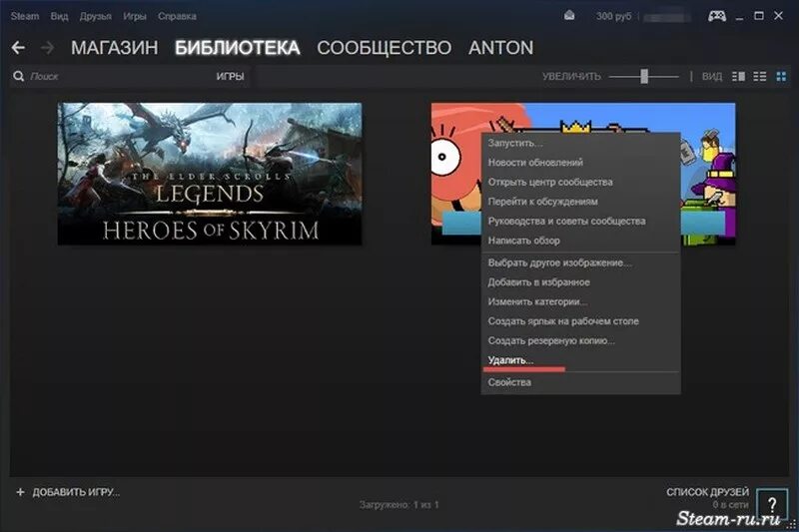Click the Загружено: 1 из 1 status
799x532 pixels.
[x=399, y=504]
